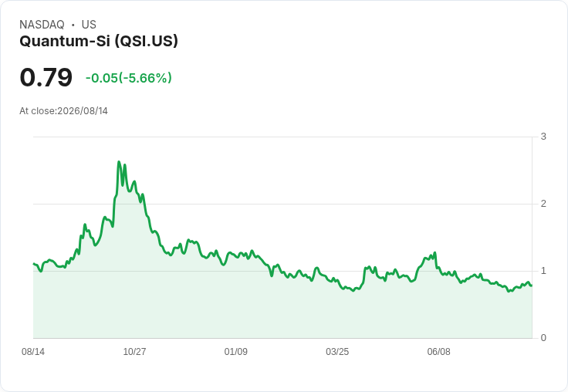This screenshot has width=568, height=392.
Task: Click the NASDAQ exchange label
Action: [42, 24]
